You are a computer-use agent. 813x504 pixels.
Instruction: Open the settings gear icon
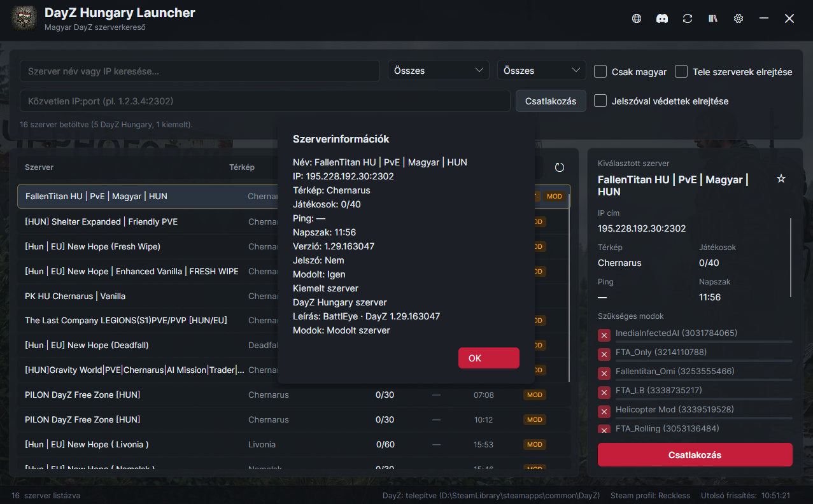tap(739, 18)
